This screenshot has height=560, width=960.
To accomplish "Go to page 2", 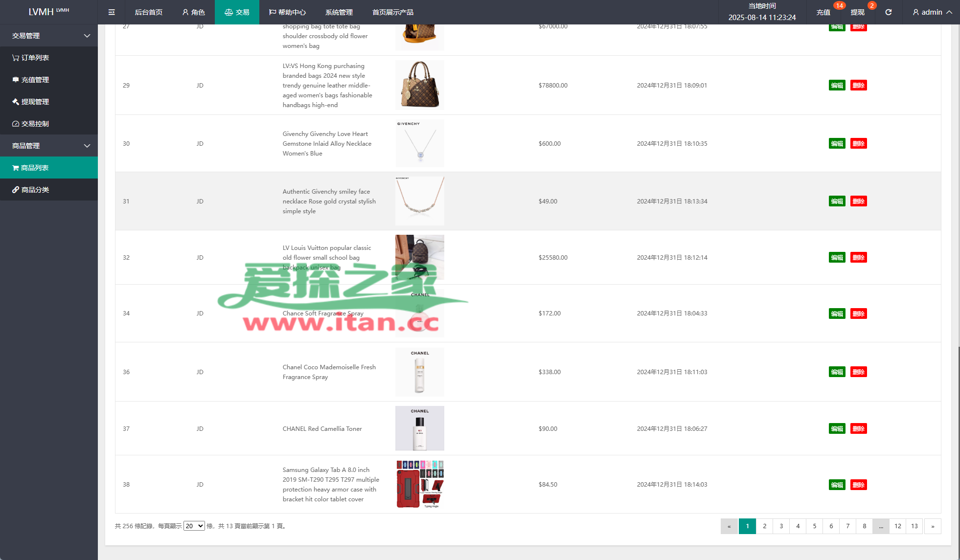I will point(764,526).
